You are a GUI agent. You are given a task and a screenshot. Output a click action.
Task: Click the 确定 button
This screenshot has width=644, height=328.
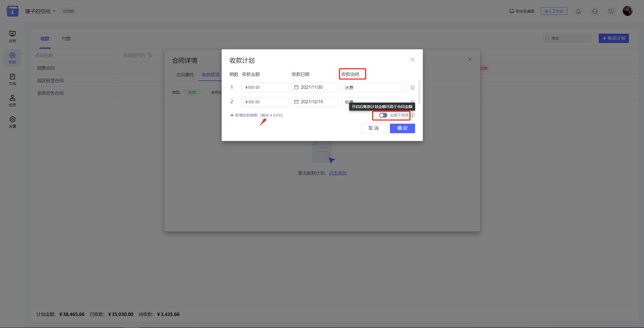[x=402, y=128]
